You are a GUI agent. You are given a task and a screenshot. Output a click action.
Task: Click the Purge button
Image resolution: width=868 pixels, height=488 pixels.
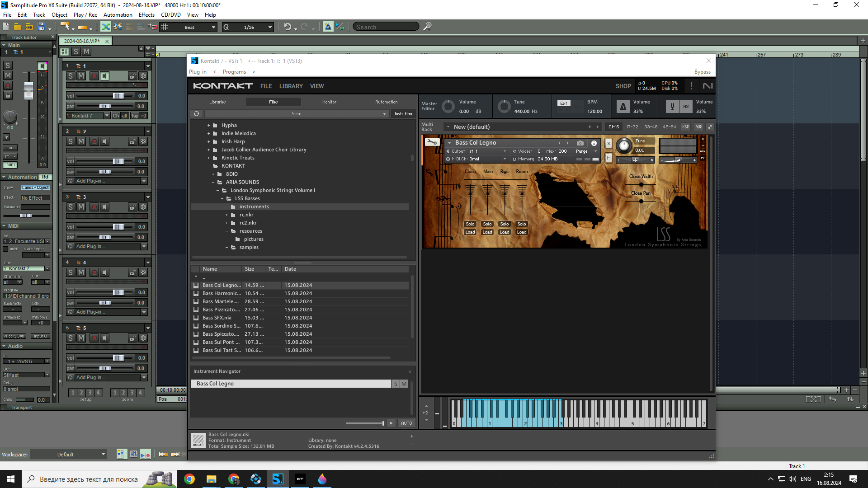click(x=582, y=151)
